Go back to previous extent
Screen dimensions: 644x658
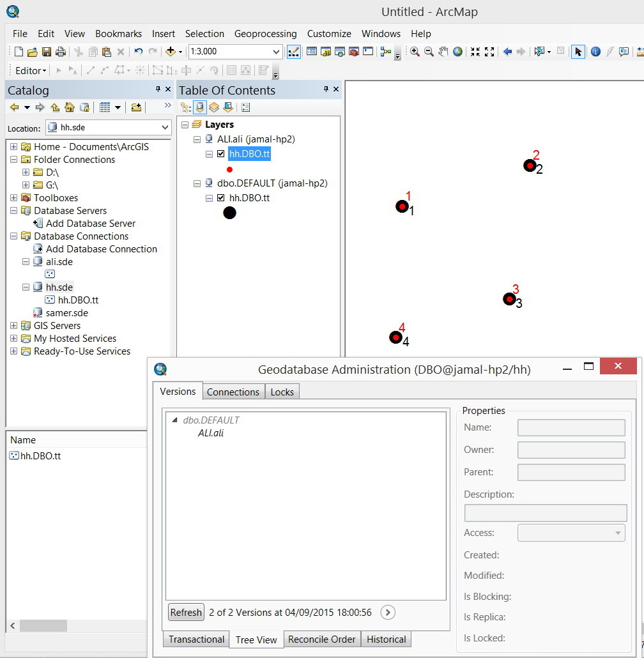(508, 52)
